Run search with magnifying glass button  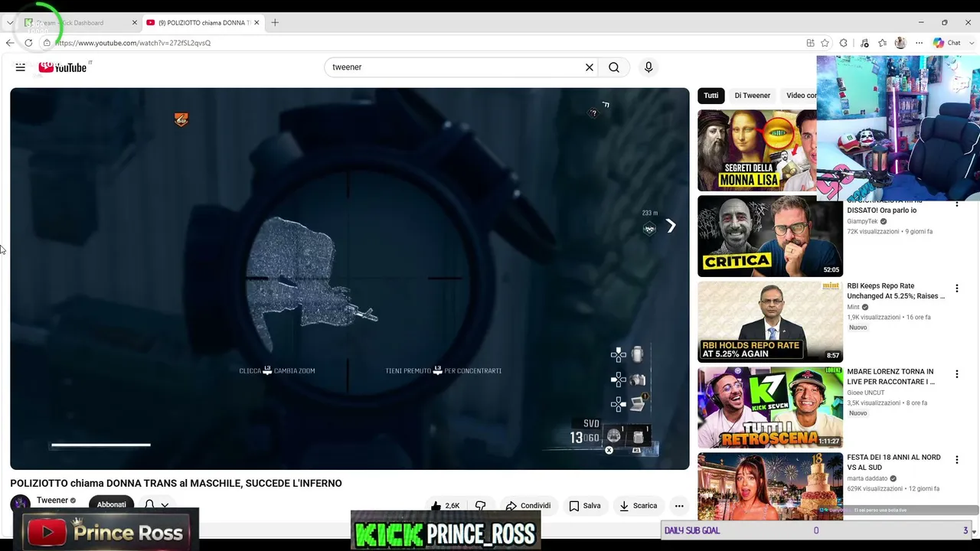pyautogui.click(x=614, y=67)
